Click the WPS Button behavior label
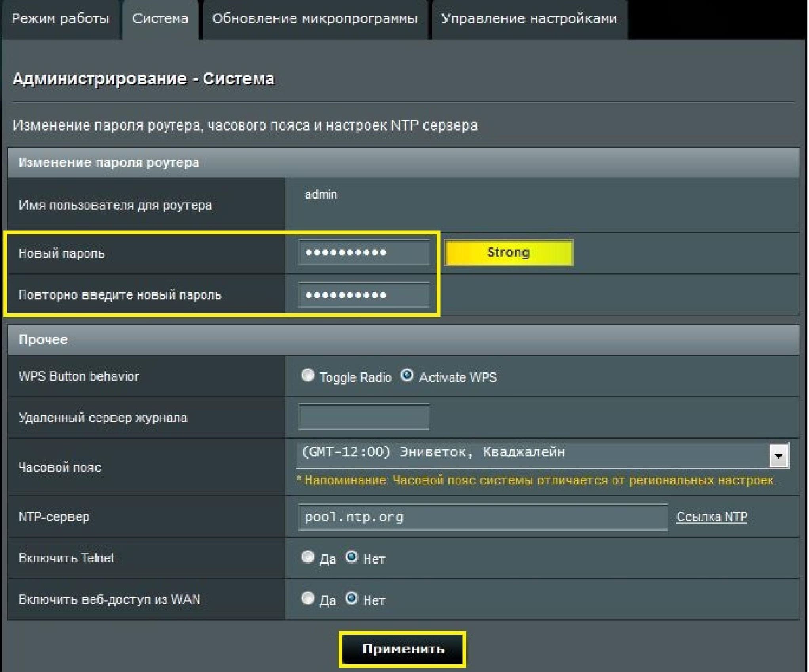The width and height of the screenshot is (809, 672). pos(79,376)
